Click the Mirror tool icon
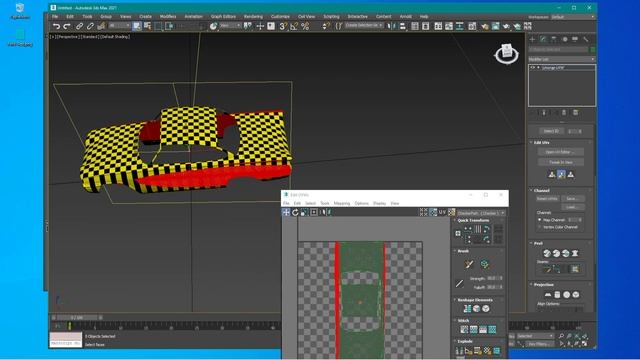Viewport: 640px width, 360px height. (x=391, y=27)
